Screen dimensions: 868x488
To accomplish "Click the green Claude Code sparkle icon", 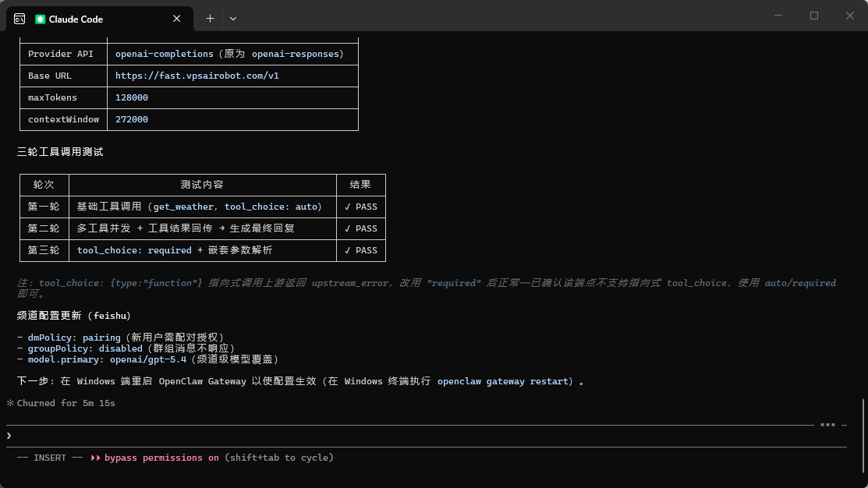I will [39, 18].
